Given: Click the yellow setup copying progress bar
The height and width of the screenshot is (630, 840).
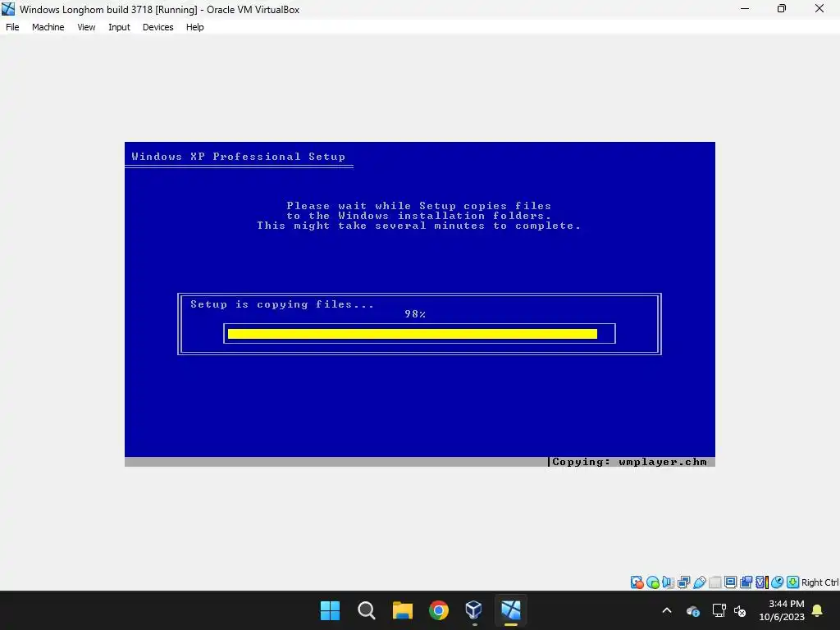Looking at the screenshot, I should click(x=413, y=334).
